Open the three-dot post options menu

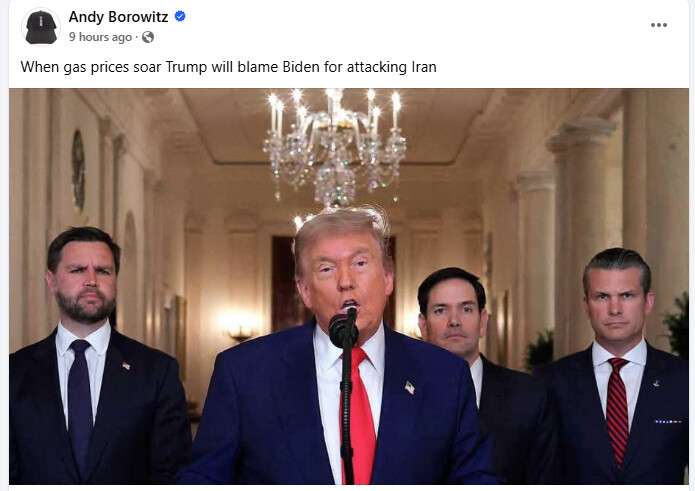click(659, 25)
